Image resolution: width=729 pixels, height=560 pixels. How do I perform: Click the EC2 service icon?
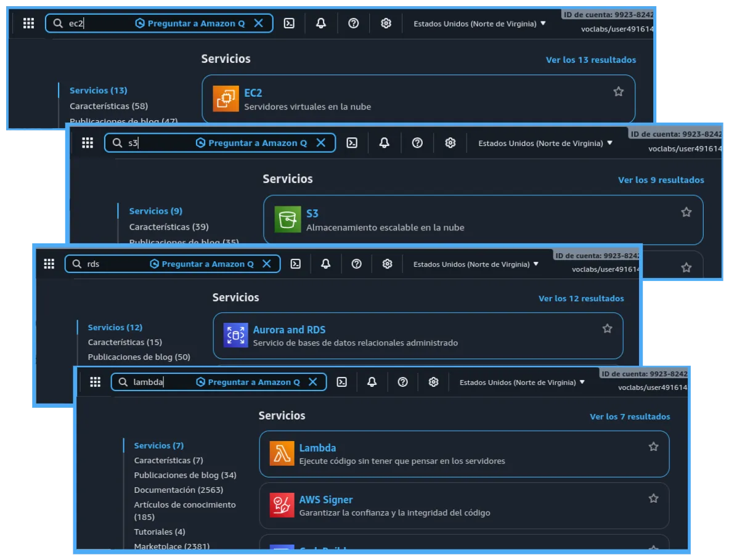coord(226,99)
